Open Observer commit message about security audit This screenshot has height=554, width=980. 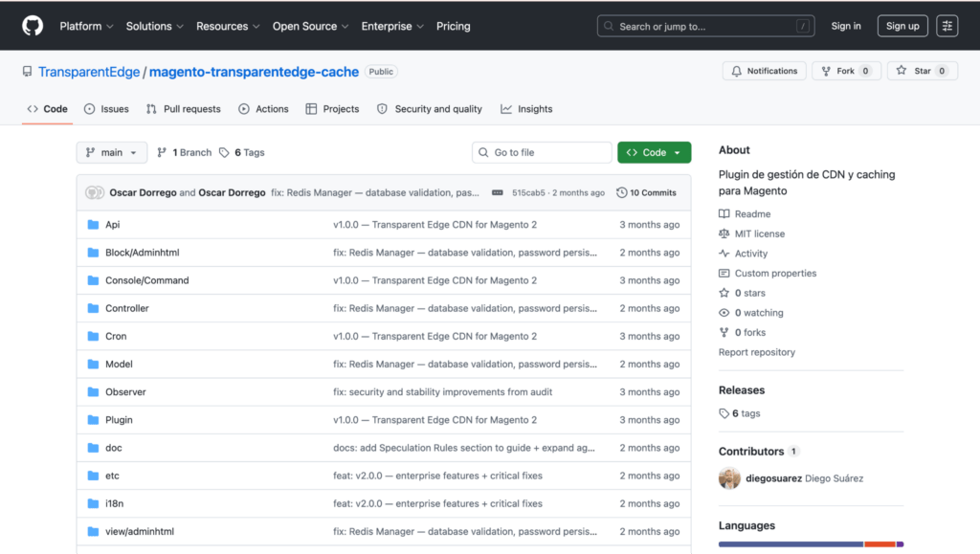(442, 391)
